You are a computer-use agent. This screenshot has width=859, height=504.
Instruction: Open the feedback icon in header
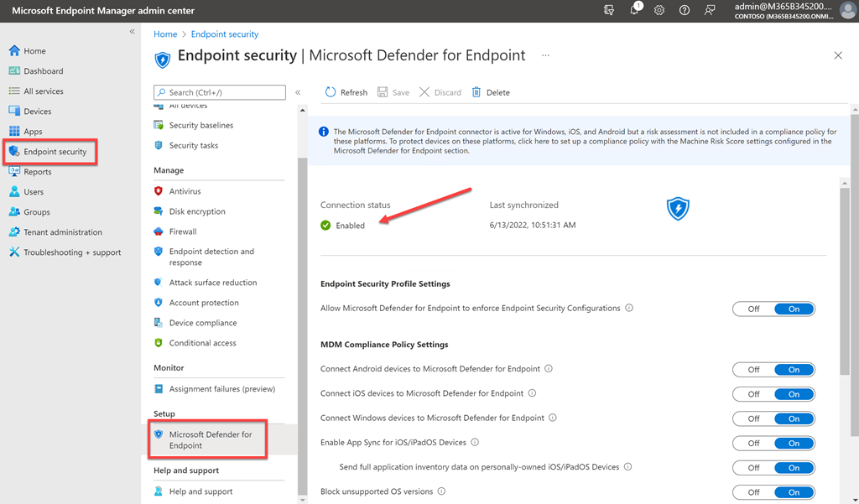(710, 10)
